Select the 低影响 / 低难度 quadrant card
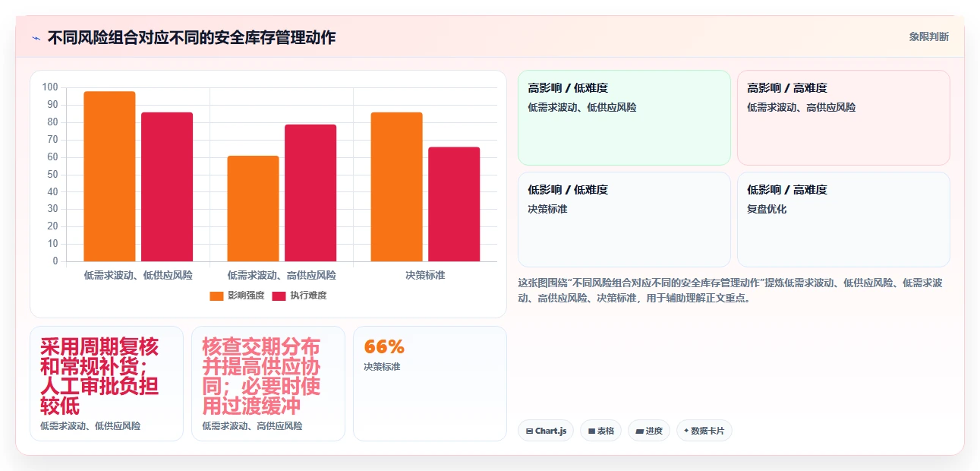Image resolution: width=980 pixels, height=471 pixels. tap(624, 220)
